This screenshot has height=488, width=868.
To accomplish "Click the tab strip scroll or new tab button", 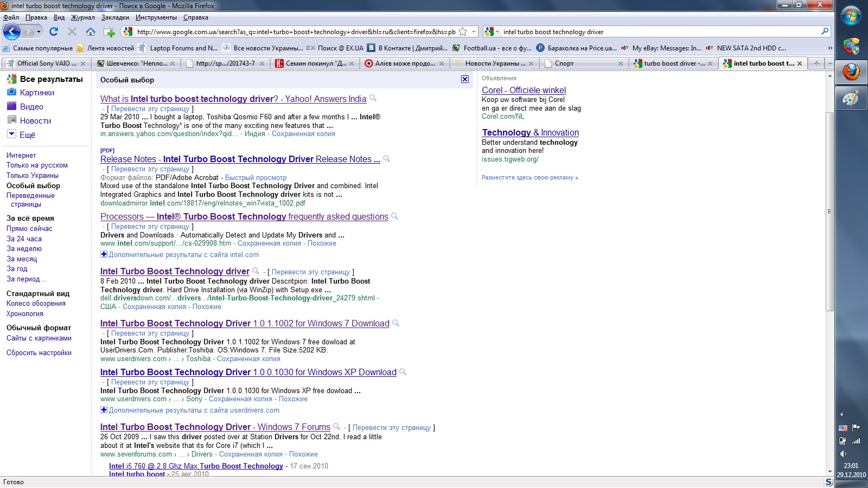I will coord(816,63).
